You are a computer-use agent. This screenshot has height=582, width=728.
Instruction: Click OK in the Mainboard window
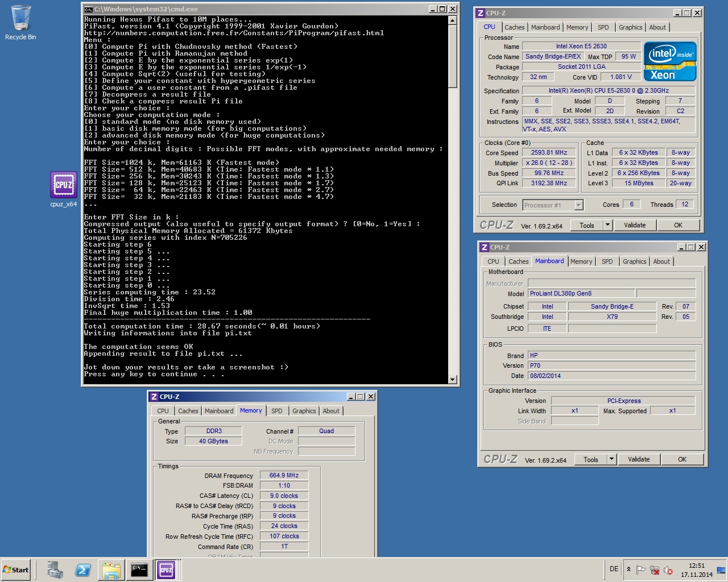(682, 459)
